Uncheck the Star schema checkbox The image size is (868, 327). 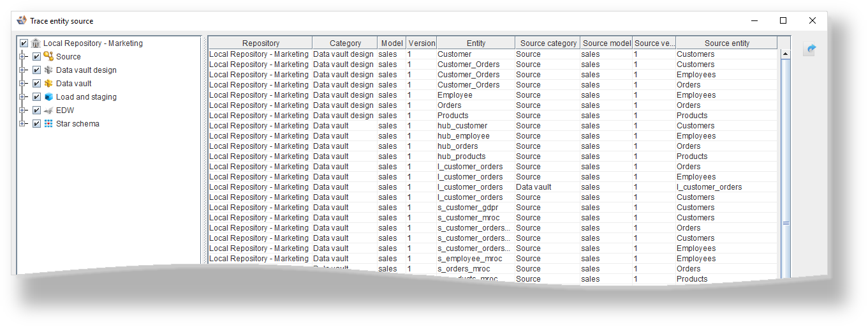tap(36, 124)
